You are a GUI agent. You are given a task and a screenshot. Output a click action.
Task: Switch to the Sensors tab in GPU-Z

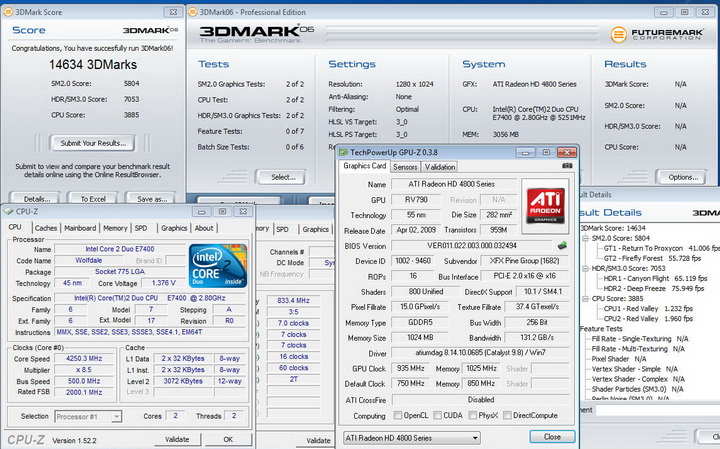[x=405, y=167]
